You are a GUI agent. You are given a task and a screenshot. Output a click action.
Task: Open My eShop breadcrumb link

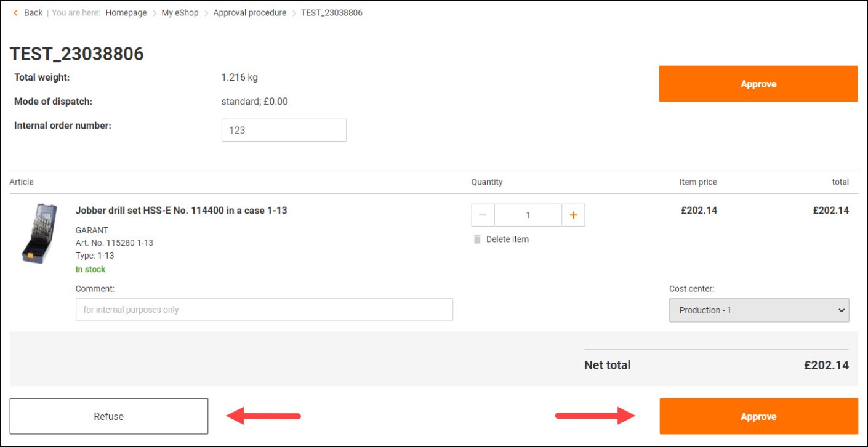coord(180,13)
